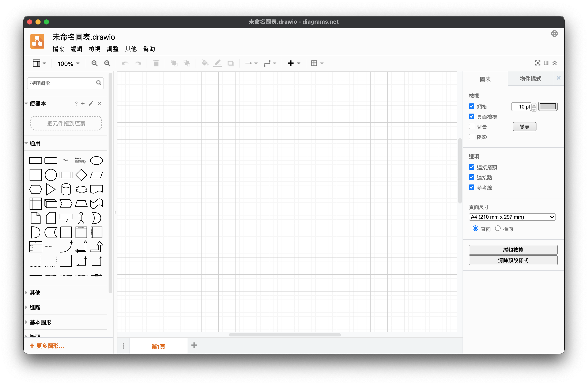
Task: Select the actor stick figure shape
Action: click(81, 218)
